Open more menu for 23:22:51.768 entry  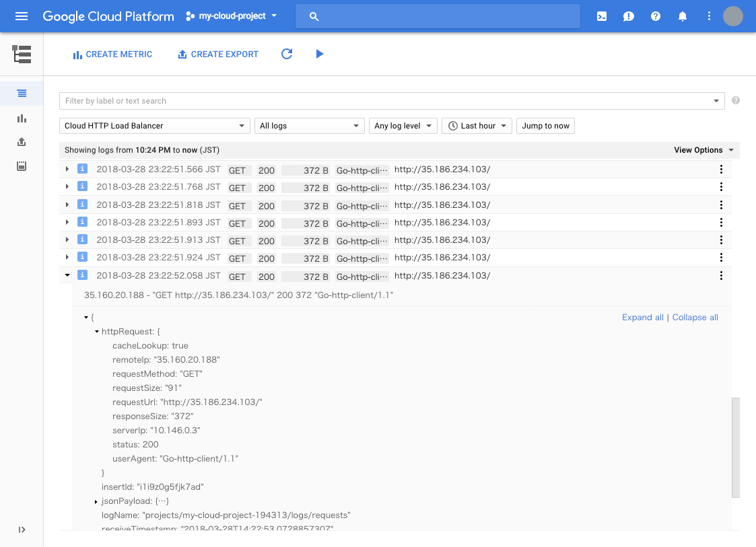[x=721, y=186]
